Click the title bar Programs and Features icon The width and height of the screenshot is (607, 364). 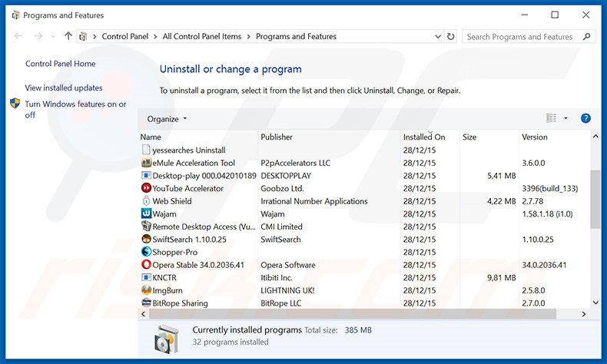(x=15, y=15)
